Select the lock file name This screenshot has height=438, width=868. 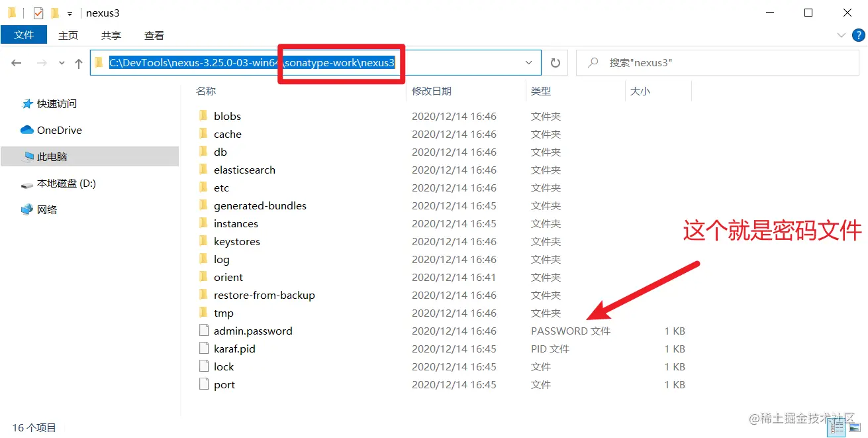(224, 366)
